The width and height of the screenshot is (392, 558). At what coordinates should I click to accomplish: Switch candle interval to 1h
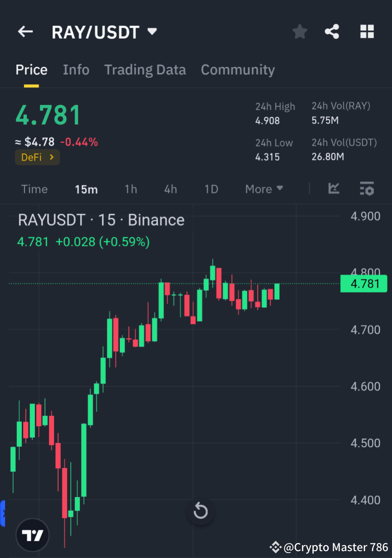click(x=130, y=189)
